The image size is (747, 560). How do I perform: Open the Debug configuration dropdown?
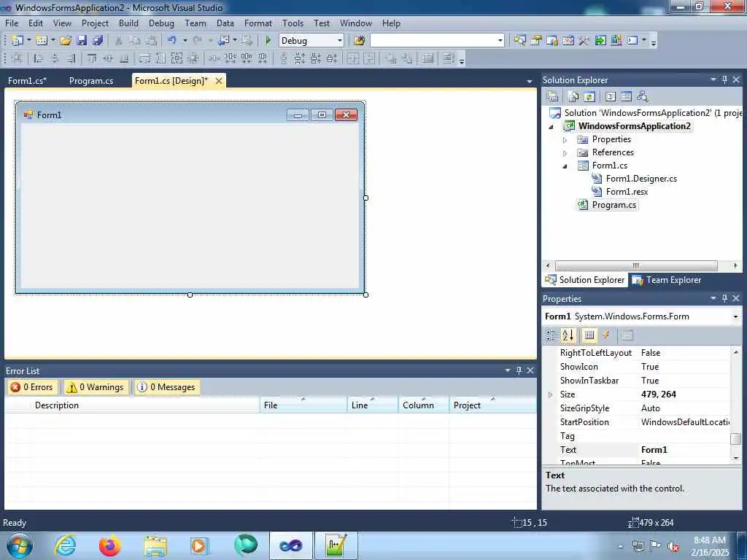[x=340, y=41]
